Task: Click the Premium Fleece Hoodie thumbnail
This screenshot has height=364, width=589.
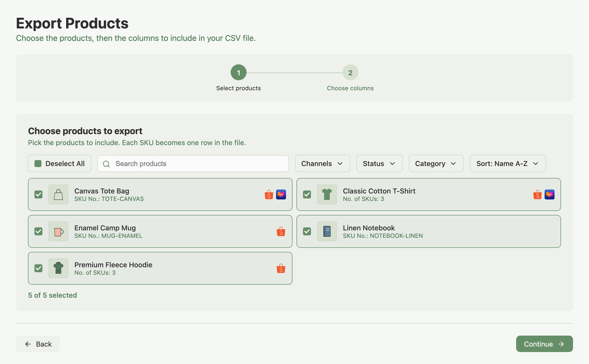Action: 58,268
